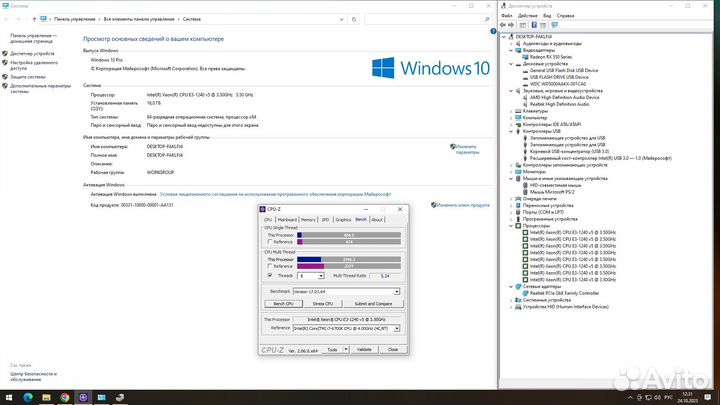Click the properties sheet icon in Device Manager toolbar

[x=543, y=25]
